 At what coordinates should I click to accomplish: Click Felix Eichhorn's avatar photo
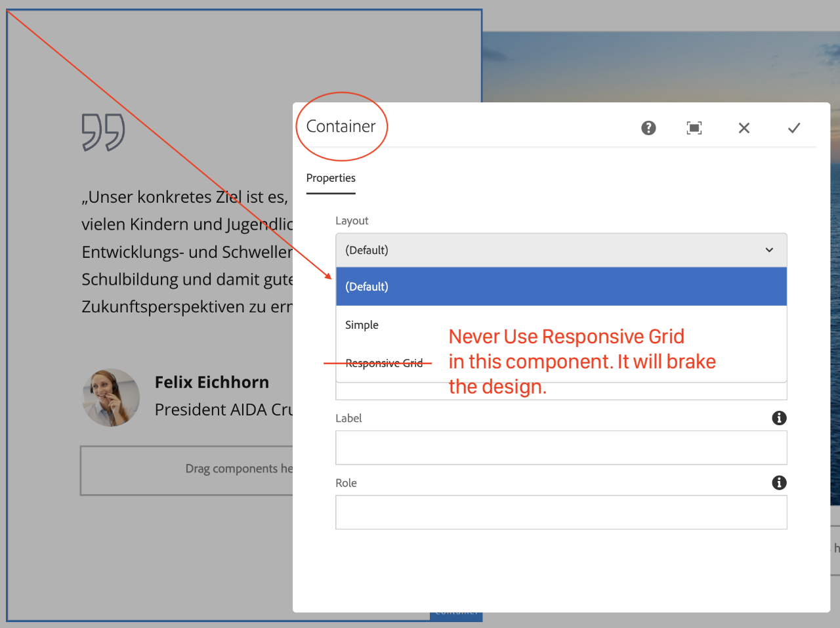[110, 397]
